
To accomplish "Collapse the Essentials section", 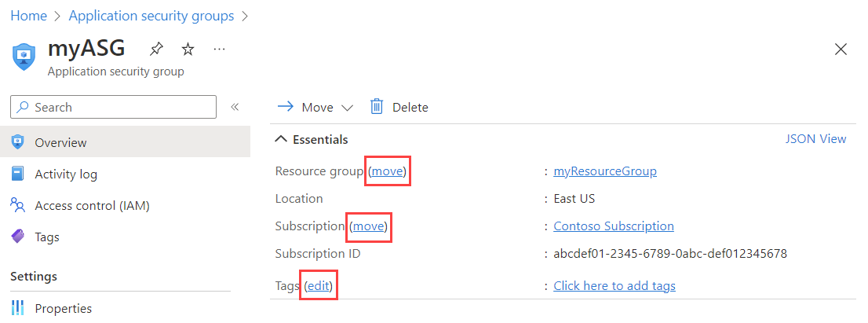I will coord(281,140).
